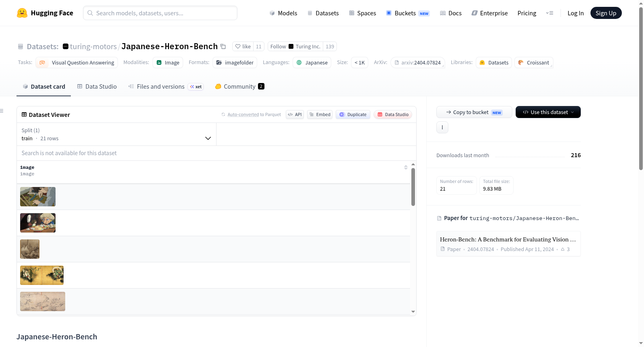Expand the Use this dataset dropdown
Image resolution: width=644 pixels, height=347 pixels.
pos(548,112)
